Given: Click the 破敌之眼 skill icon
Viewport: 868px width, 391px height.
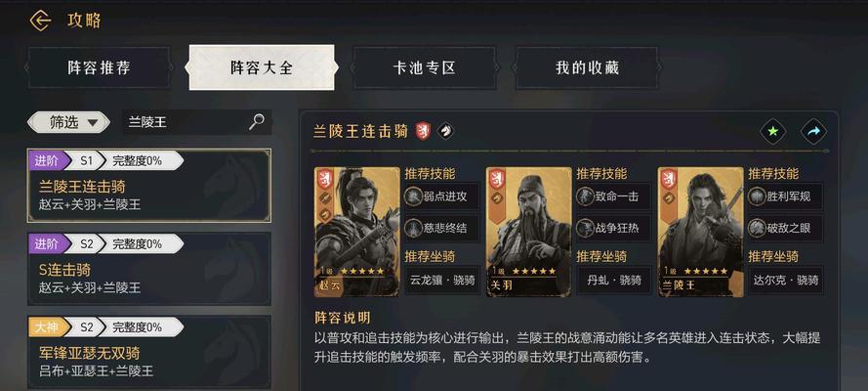Looking at the screenshot, I should coord(758,228).
